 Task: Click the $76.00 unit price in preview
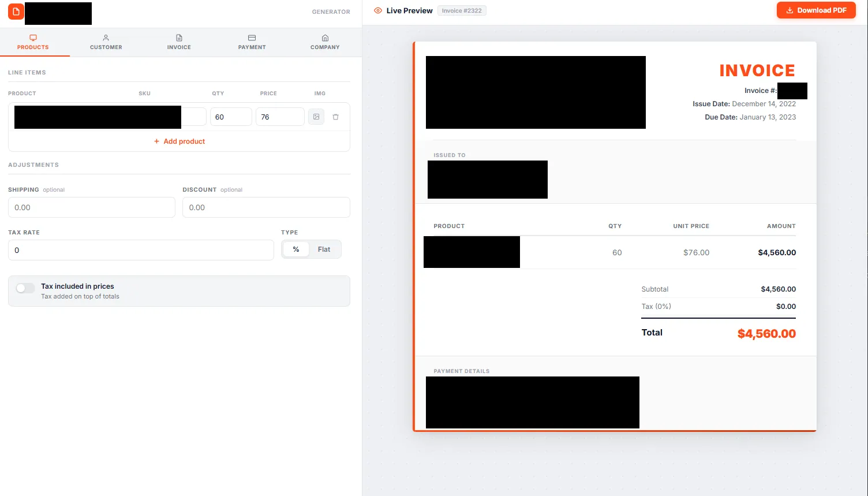696,252
